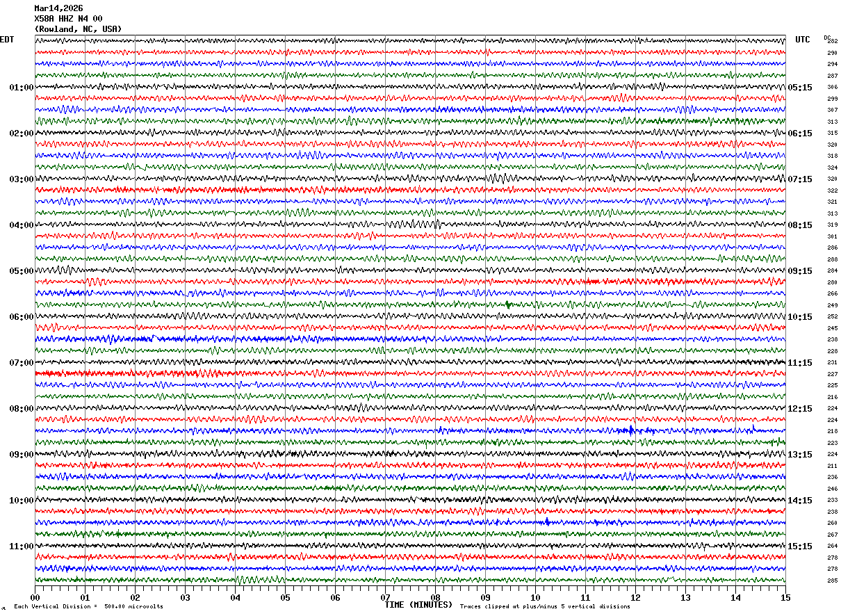Click the "11:15" UTC row label
Image resolution: width=841 pixels, height=616 pixels.
[800, 363]
